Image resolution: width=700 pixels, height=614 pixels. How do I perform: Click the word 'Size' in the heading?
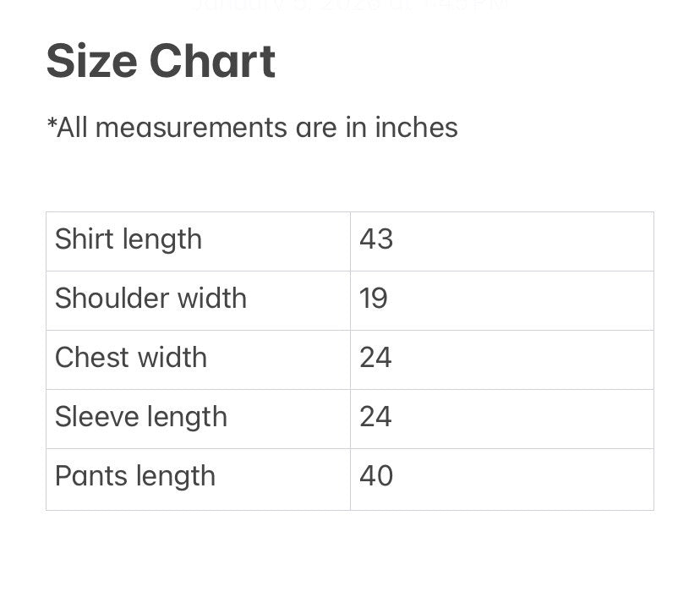92,62
